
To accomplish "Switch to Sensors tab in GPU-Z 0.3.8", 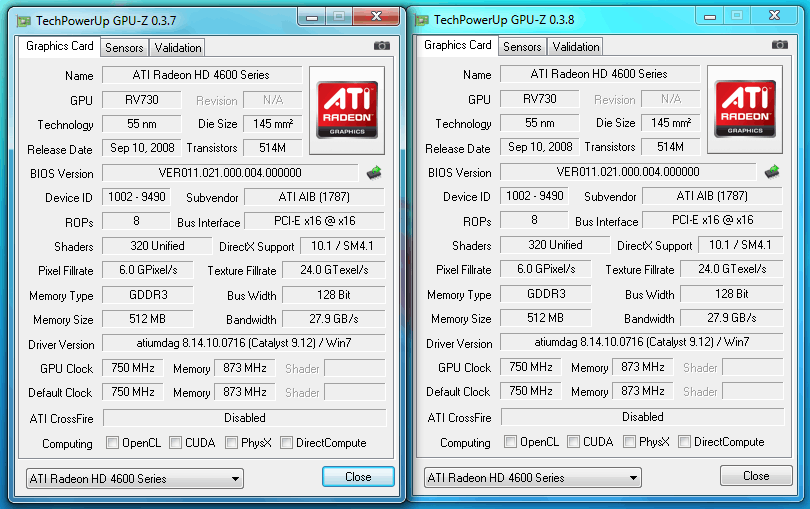I will click(x=522, y=47).
